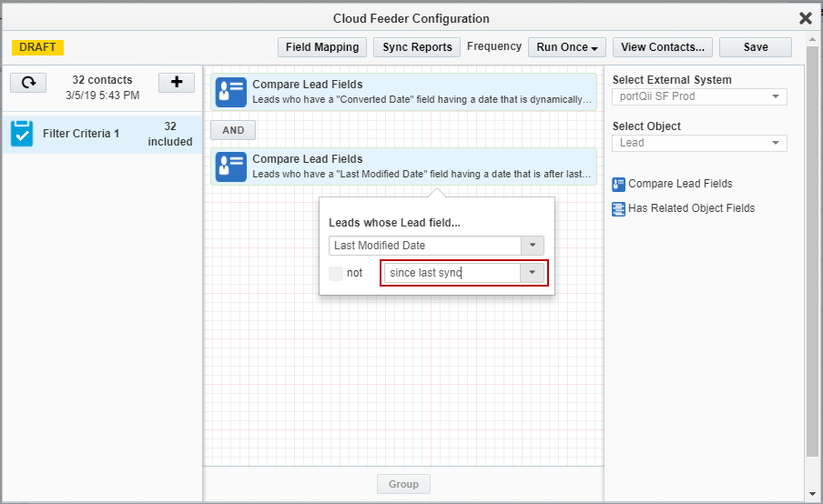Click the plus icon to add filter

(x=177, y=83)
